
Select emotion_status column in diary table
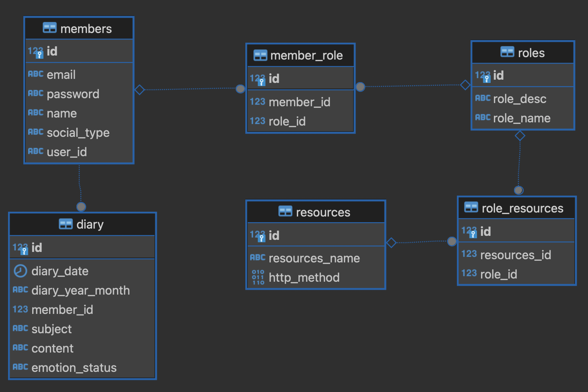pyautogui.click(x=82, y=367)
